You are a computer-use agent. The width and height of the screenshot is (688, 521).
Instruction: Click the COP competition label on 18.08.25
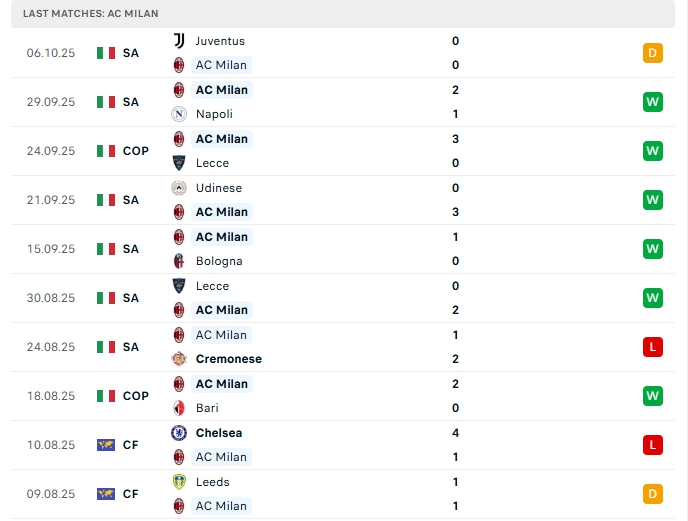click(136, 396)
